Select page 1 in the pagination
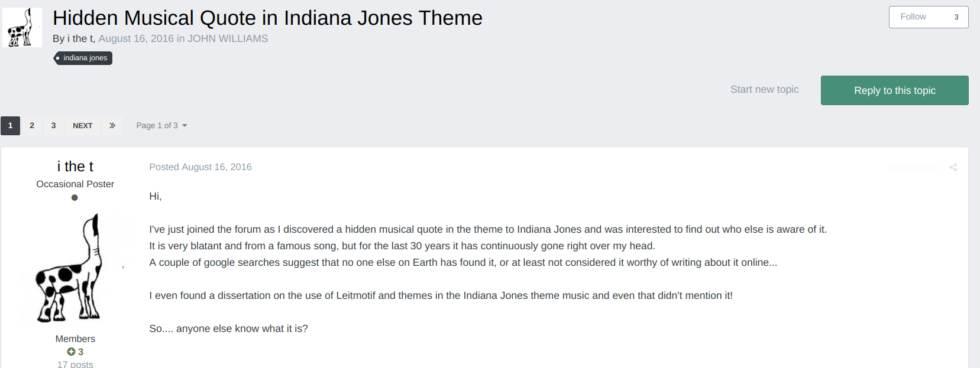Image resolution: width=980 pixels, height=368 pixels. 10,125
